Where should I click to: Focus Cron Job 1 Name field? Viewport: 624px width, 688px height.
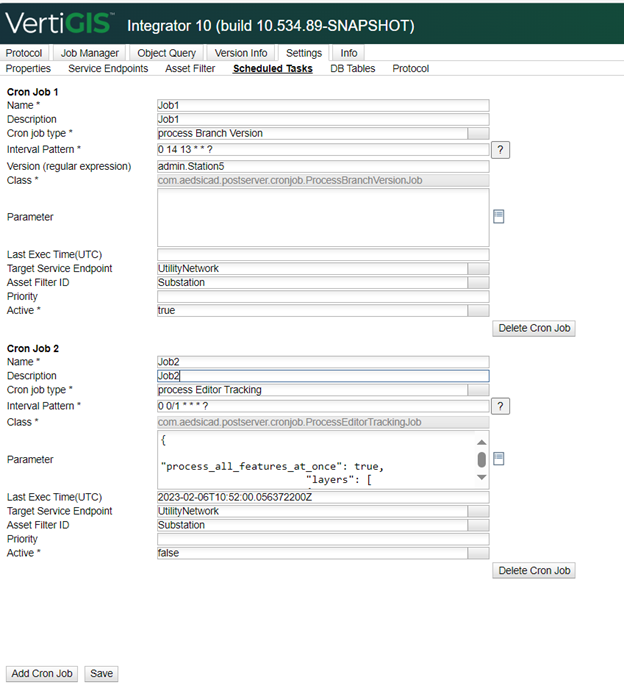pos(323,105)
